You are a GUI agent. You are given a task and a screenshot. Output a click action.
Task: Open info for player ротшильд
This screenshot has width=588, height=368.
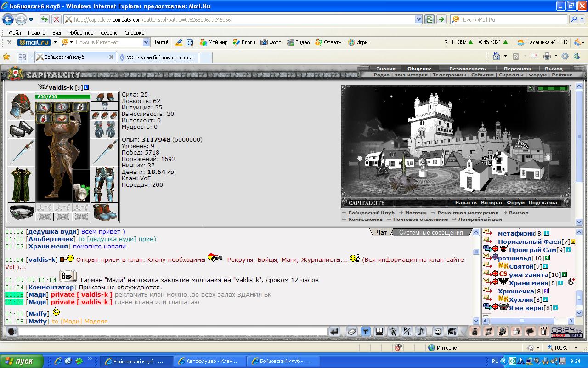pyautogui.click(x=547, y=258)
